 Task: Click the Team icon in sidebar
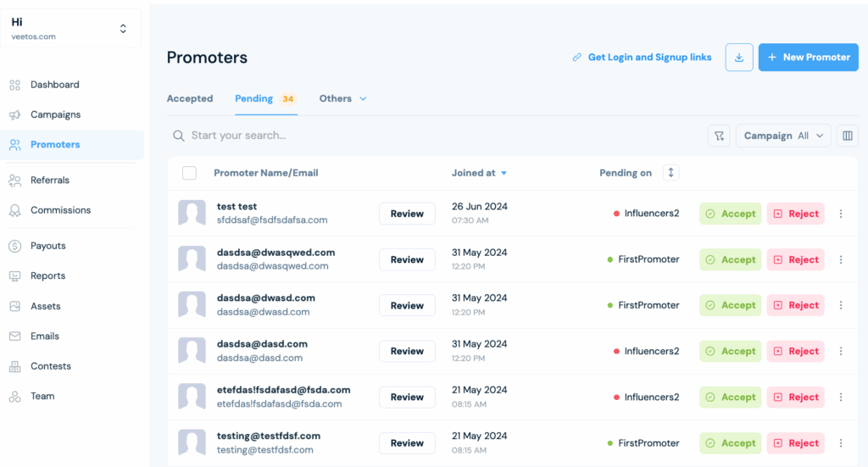[x=15, y=396]
